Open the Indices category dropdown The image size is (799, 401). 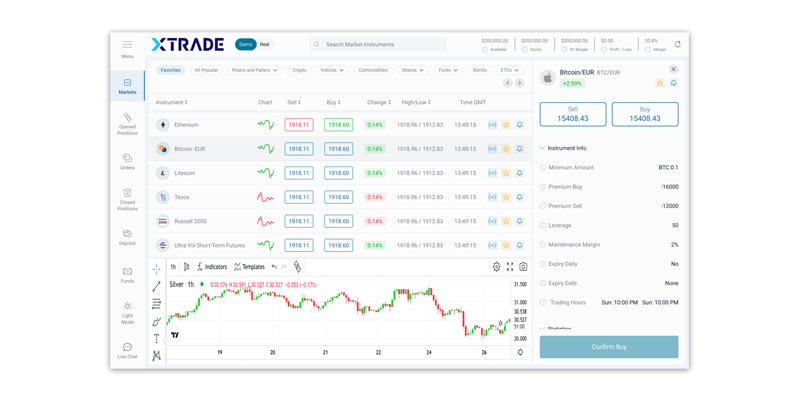coord(332,70)
